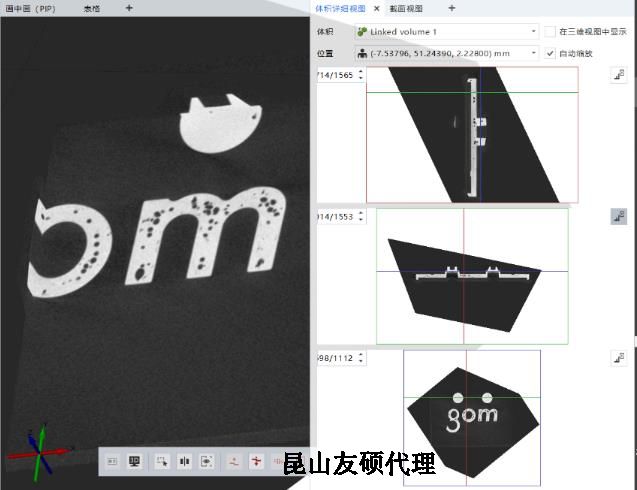
Task: Click the slice 714/1565 stepper field
Action: coord(341,75)
